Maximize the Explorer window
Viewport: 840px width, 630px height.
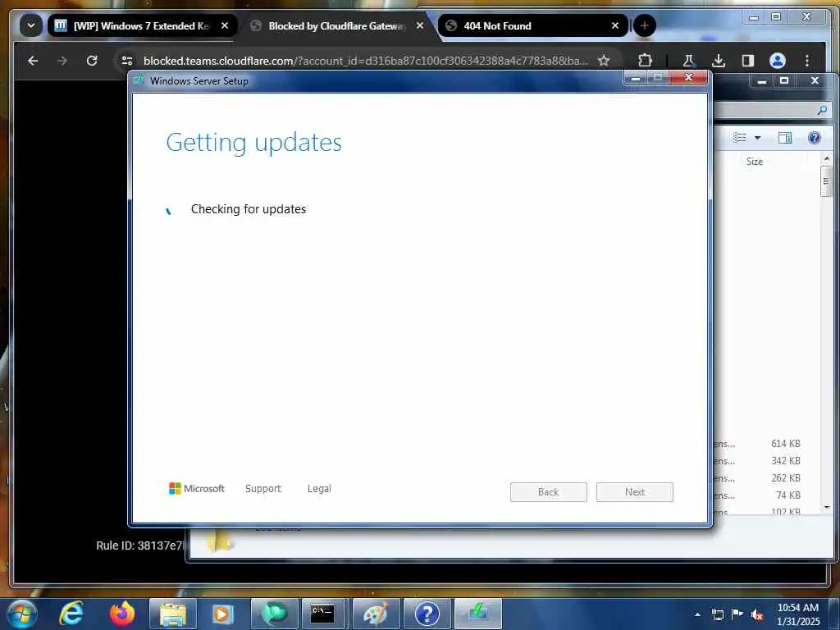click(x=784, y=81)
